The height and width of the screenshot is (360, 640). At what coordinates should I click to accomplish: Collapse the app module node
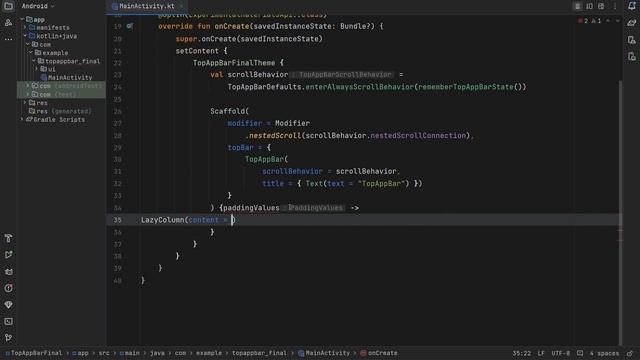[x=22, y=19]
